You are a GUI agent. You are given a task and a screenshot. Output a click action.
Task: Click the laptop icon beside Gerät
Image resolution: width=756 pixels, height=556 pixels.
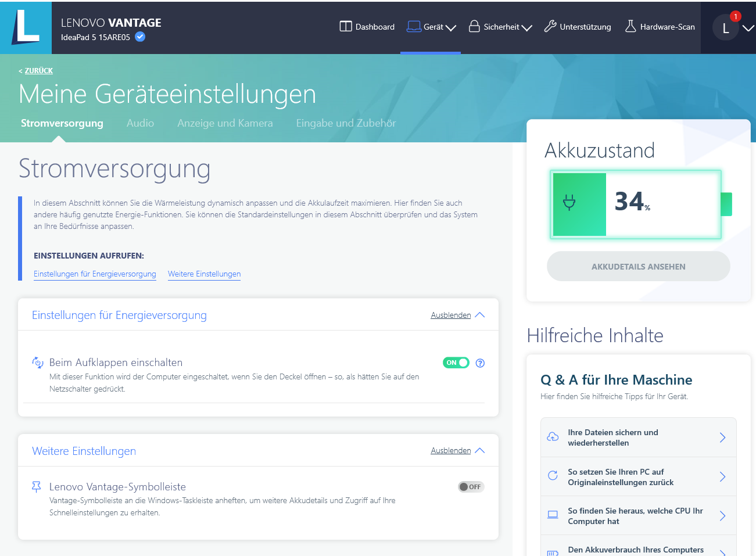(414, 26)
